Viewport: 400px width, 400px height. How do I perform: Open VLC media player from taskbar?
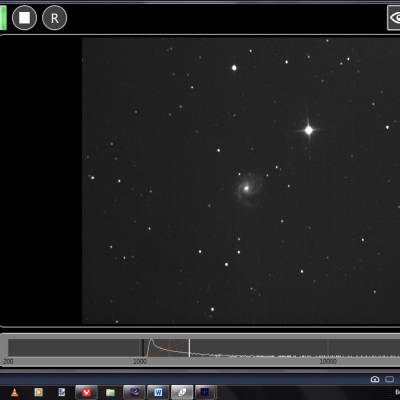(15, 392)
